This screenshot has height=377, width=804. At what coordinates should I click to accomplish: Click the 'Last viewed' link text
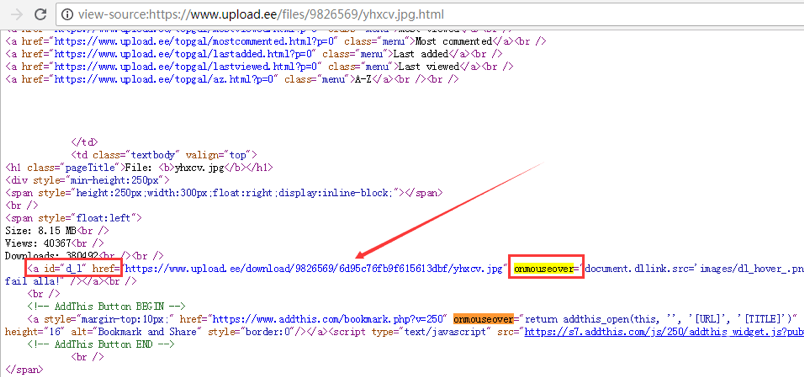point(429,67)
